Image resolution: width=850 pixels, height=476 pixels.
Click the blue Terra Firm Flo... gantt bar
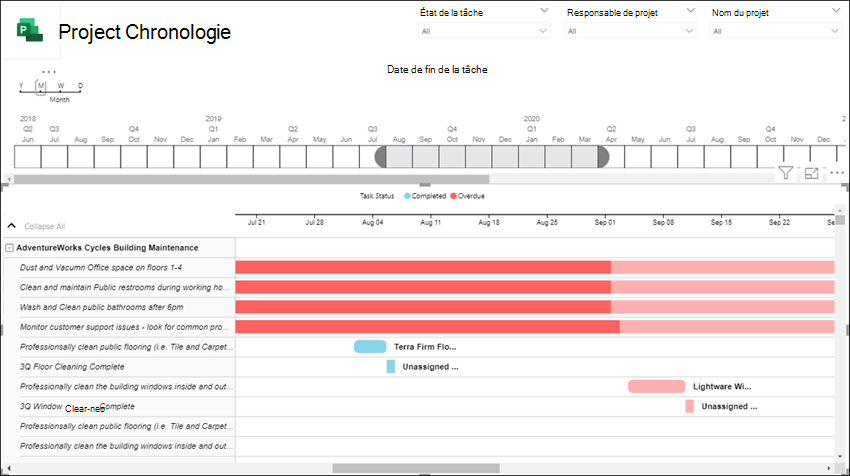pos(370,346)
